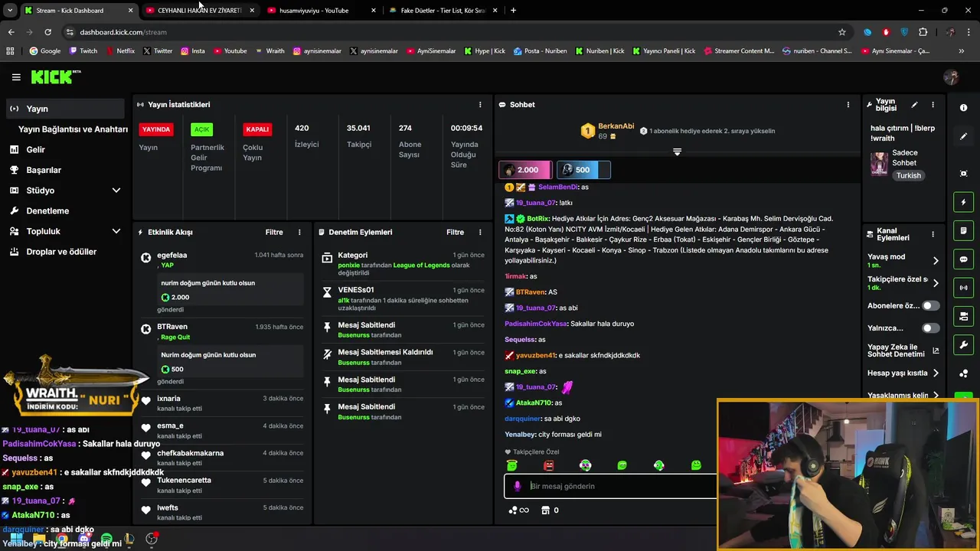Click the Turkish language tag
This screenshot has height=551, width=980.
point(909,175)
